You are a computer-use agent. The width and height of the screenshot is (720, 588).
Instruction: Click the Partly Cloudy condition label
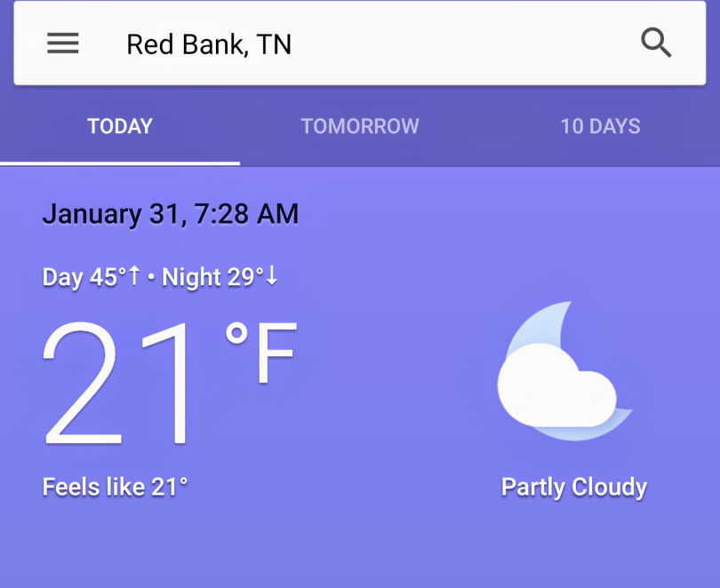tap(574, 487)
